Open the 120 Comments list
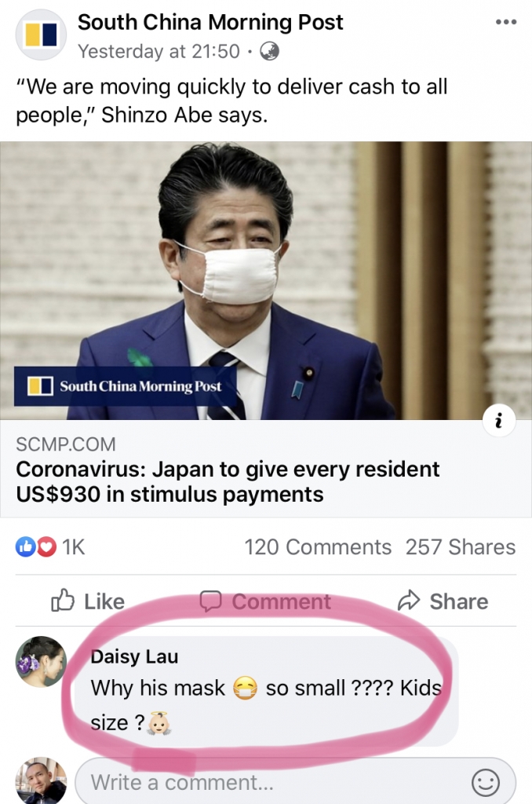Image resolution: width=532 pixels, height=804 pixels. (x=318, y=547)
